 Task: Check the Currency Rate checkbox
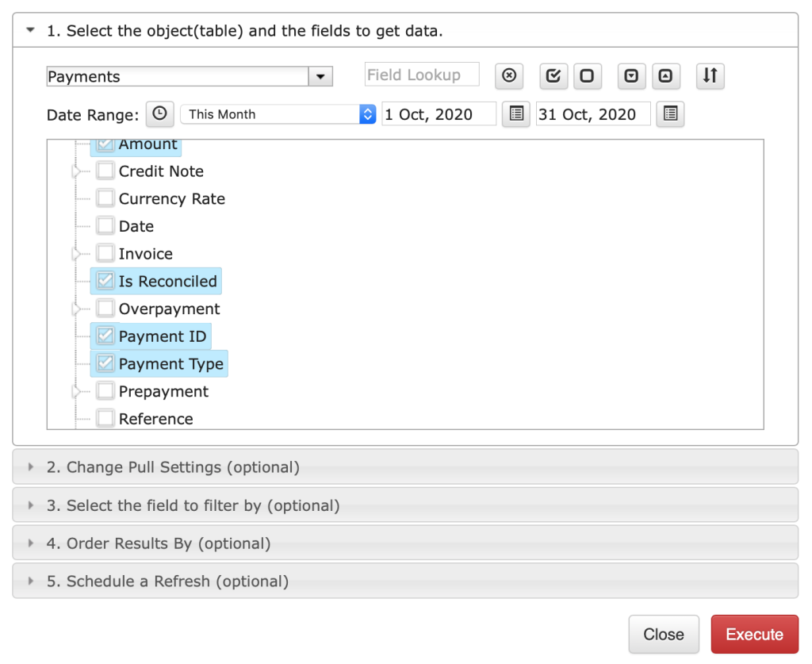click(x=105, y=198)
